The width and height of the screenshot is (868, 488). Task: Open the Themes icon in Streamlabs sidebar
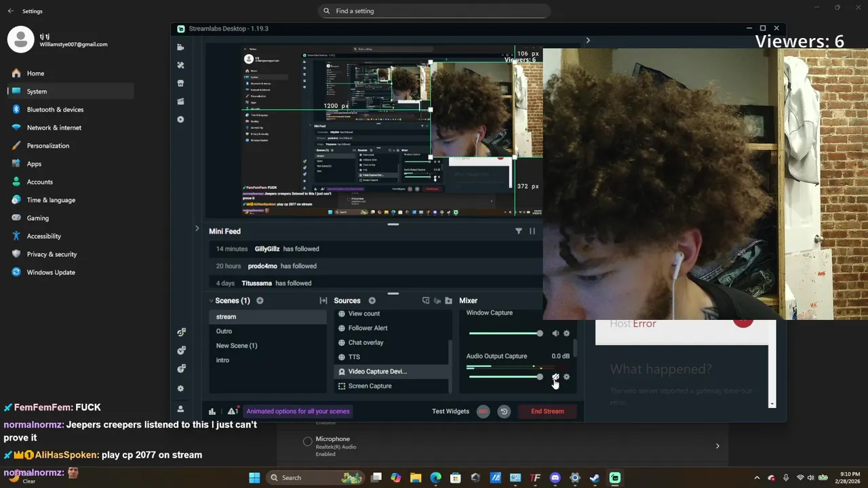click(x=180, y=65)
